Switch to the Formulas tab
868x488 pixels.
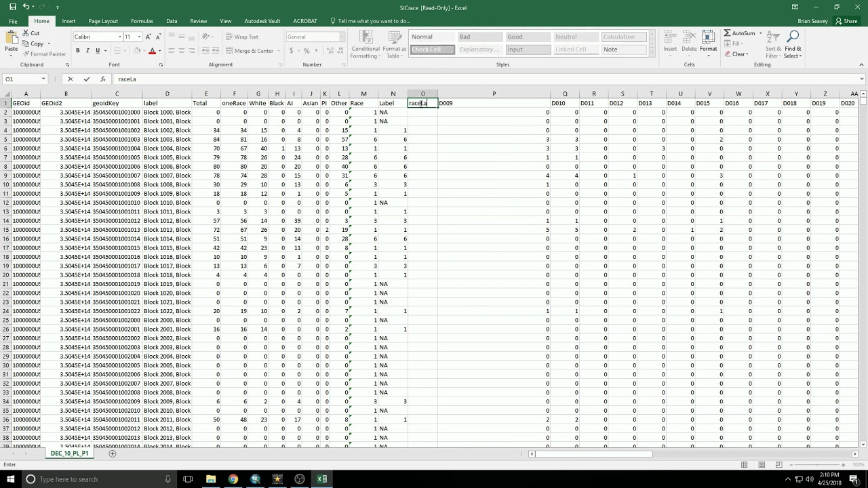coord(142,21)
